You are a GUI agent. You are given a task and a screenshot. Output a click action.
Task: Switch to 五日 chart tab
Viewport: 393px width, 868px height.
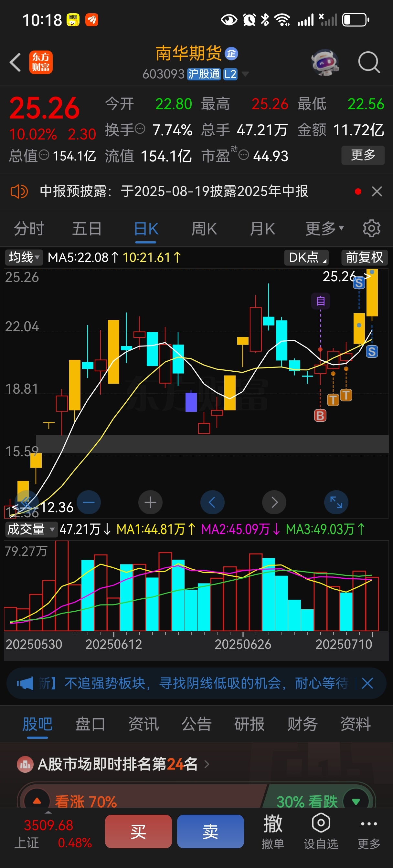tap(87, 229)
